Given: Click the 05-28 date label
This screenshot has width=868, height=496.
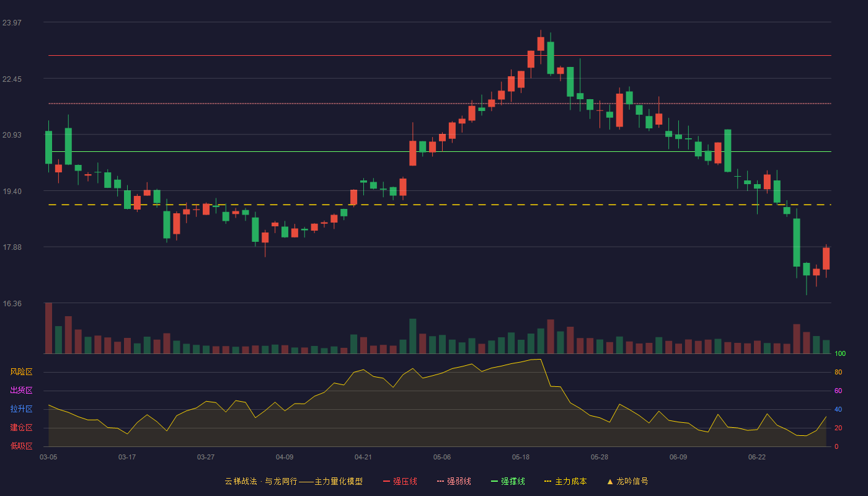Looking at the screenshot, I should click(x=600, y=457).
